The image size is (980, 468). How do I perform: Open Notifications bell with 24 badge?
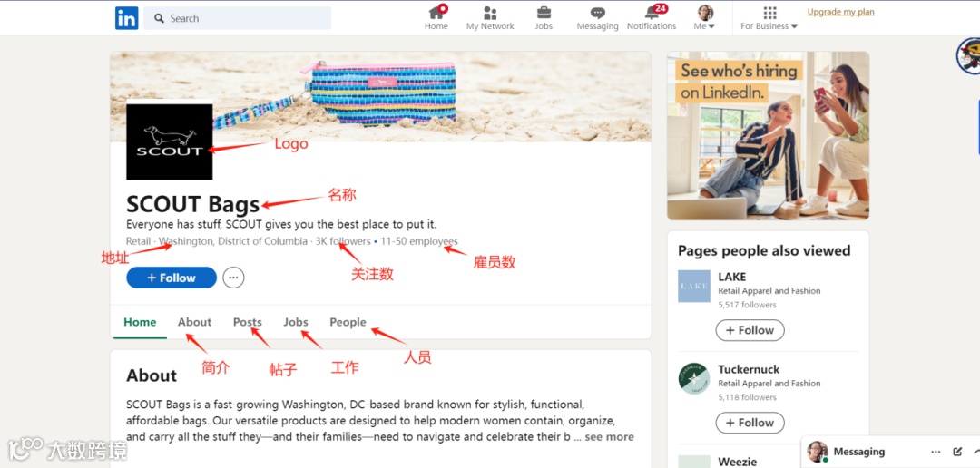[652, 17]
